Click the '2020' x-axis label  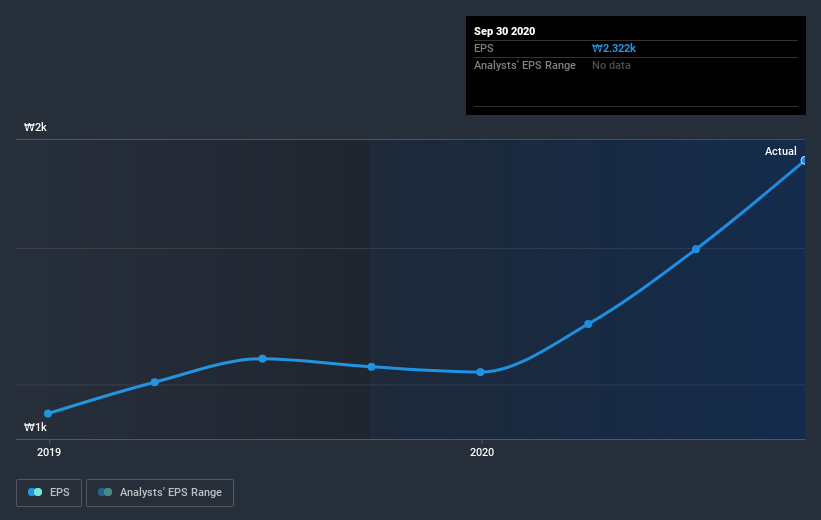(x=482, y=452)
